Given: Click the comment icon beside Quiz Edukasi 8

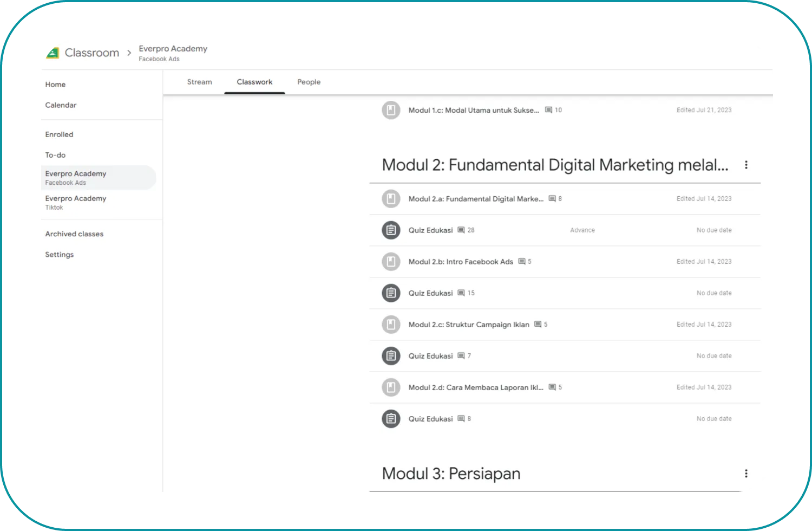Looking at the screenshot, I should point(461,419).
